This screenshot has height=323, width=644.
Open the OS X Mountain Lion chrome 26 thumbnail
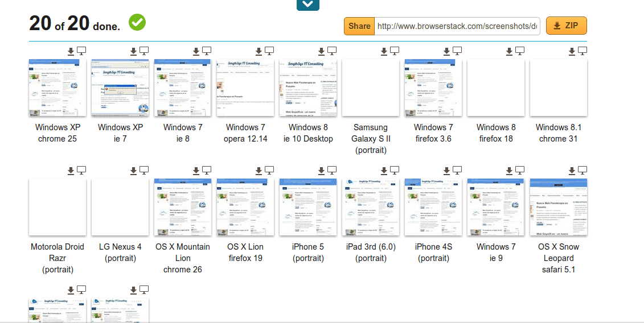point(183,207)
